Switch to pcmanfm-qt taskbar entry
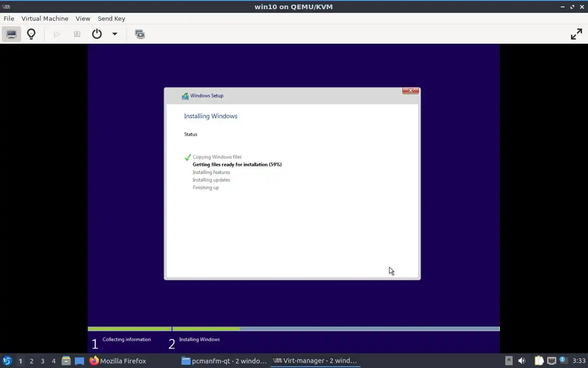The width and height of the screenshot is (588, 368). point(224,361)
